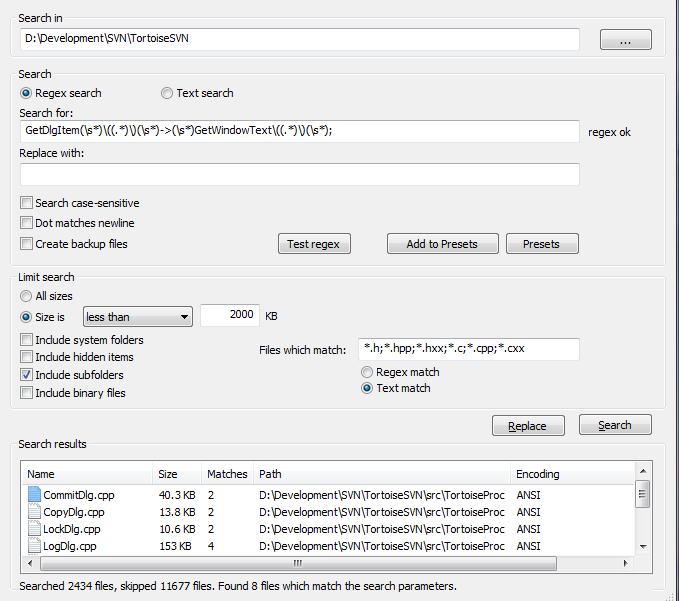This screenshot has height=601, width=679.
Task: Select the LockDlg.cpp file name
Action: click(x=72, y=529)
